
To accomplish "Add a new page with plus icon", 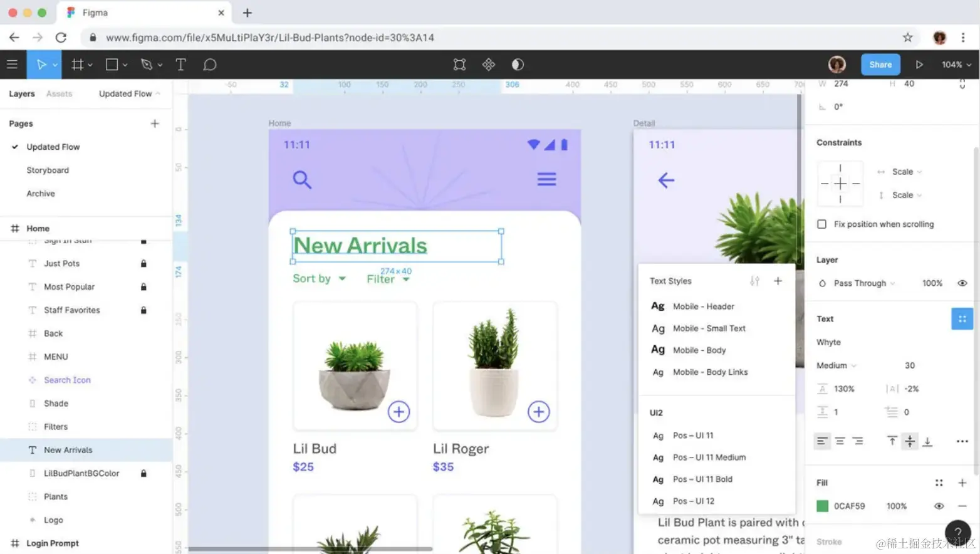I will pyautogui.click(x=155, y=123).
